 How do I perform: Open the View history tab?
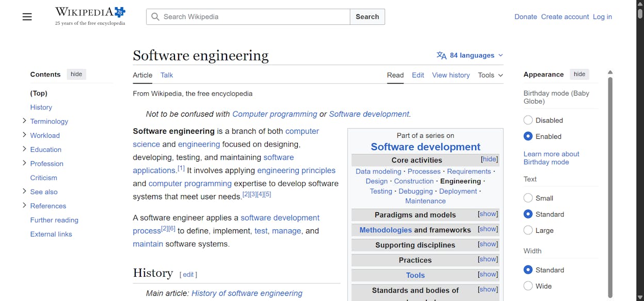click(451, 75)
